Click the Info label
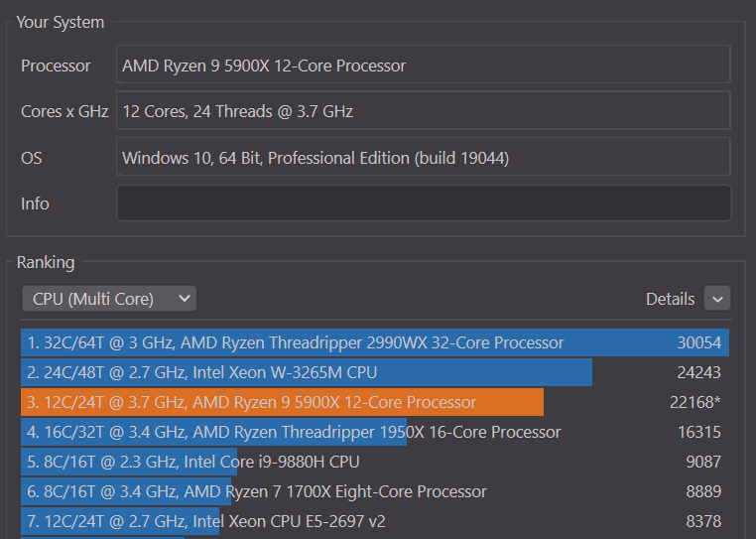Viewport: 756px width, 539px height. tap(35, 203)
